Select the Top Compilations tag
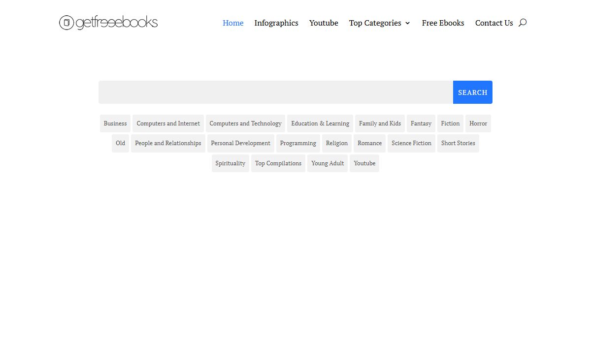Image resolution: width=591 pixels, height=364 pixels. click(x=278, y=163)
